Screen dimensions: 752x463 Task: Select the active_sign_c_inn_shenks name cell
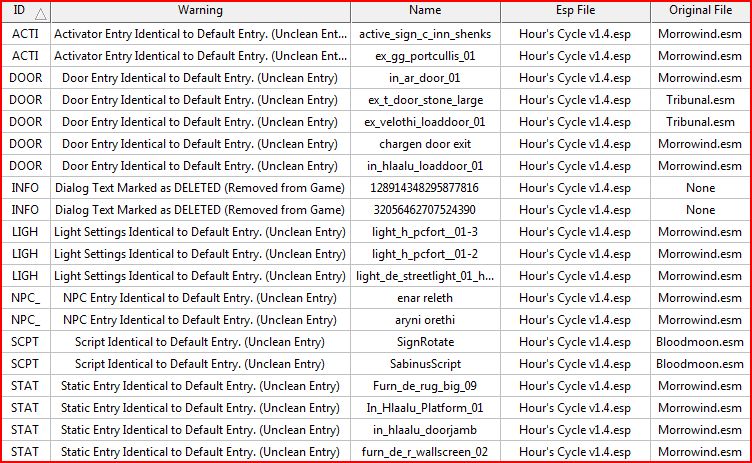(425, 34)
